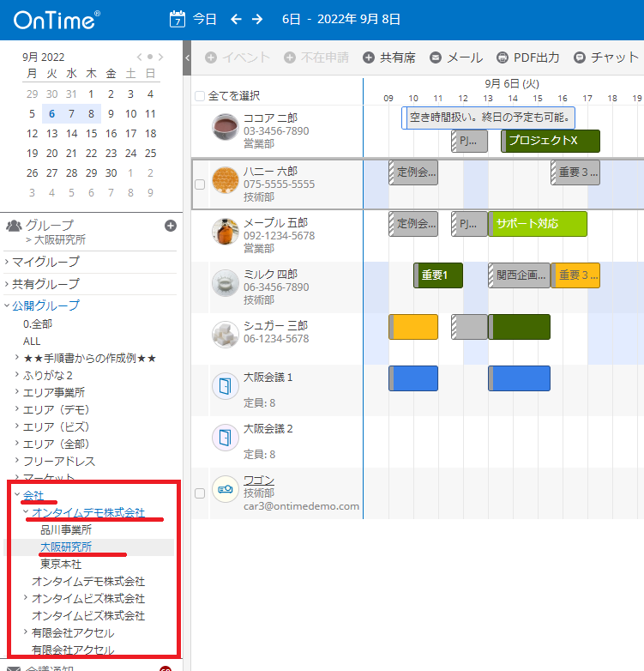Open the 重要1 event for ミルク 四郎

438,275
